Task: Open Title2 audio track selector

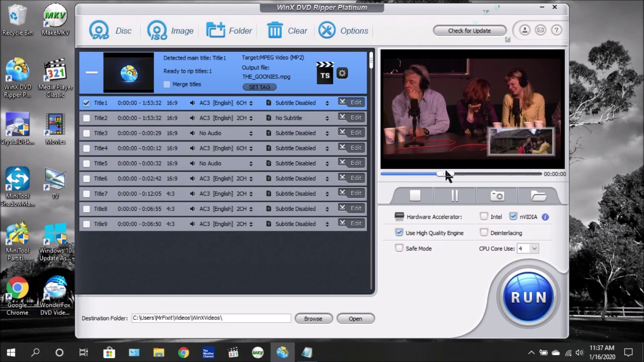Action: pos(251,118)
